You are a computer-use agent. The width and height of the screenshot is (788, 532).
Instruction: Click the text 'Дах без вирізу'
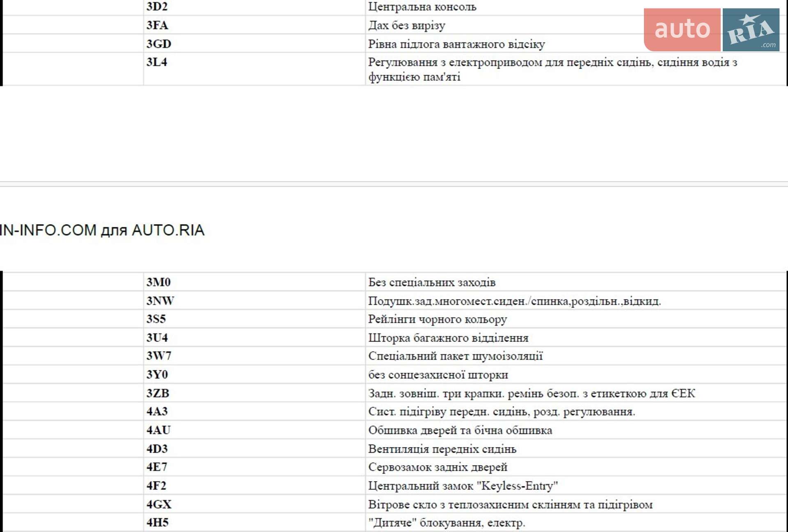[407, 25]
